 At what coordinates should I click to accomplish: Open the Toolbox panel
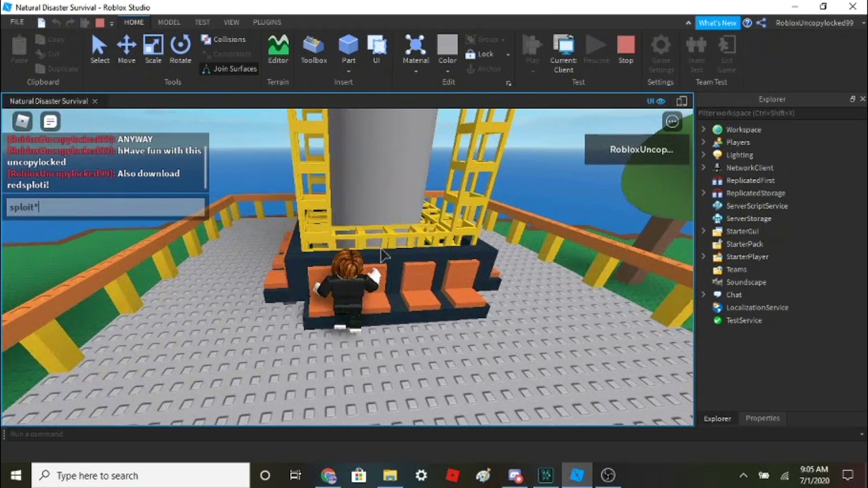click(314, 50)
